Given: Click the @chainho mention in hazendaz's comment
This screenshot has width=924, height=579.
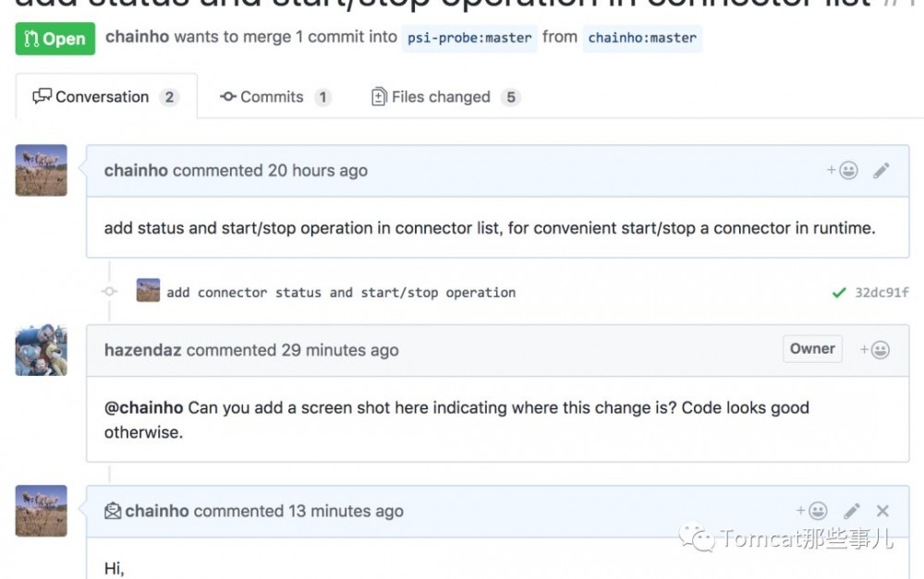Looking at the screenshot, I should 143,407.
